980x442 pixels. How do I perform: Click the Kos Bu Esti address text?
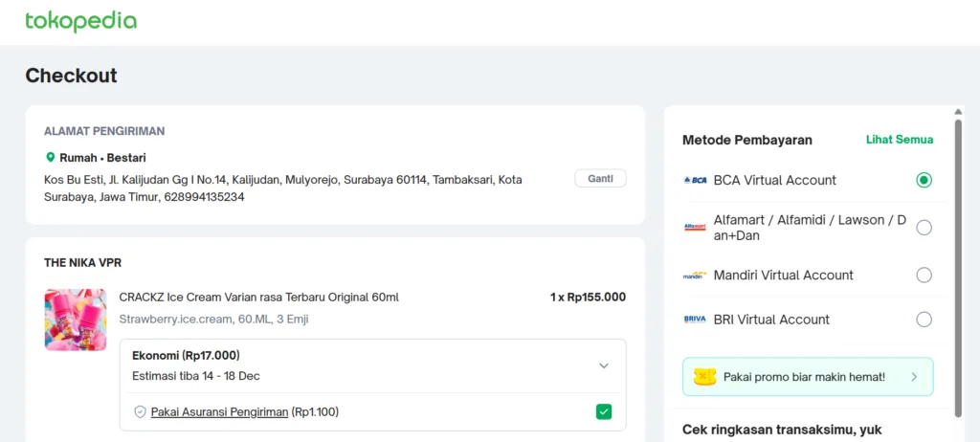283,188
